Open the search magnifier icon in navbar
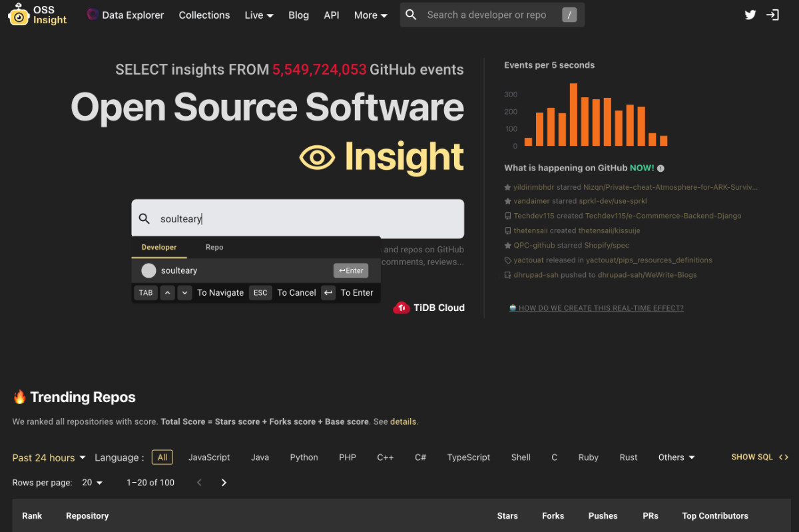 tap(411, 15)
